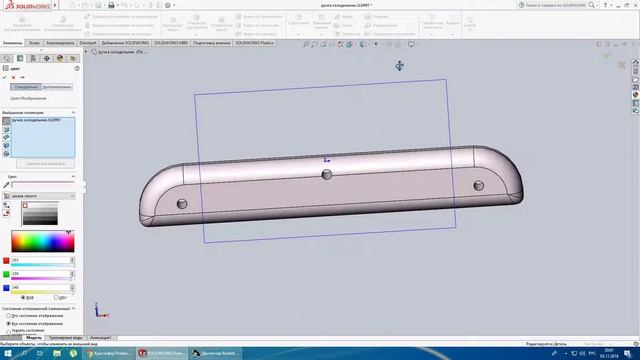Open the Display Style icon in view toolbar
Viewport: 640px width, 360px height.
[362, 44]
